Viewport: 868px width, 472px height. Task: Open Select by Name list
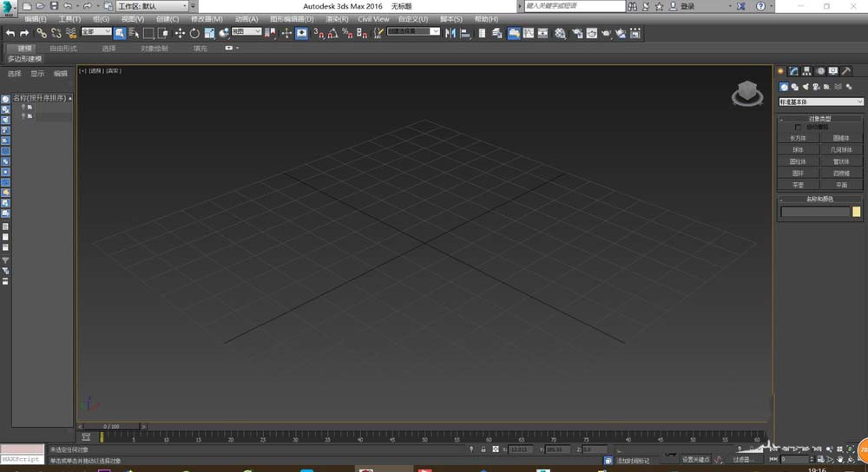[x=134, y=33]
